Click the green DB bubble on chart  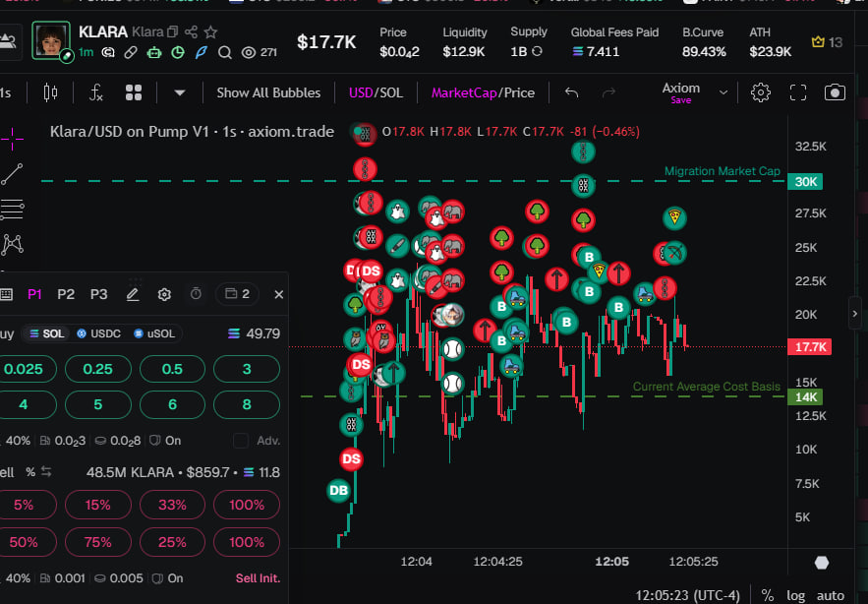pos(338,491)
